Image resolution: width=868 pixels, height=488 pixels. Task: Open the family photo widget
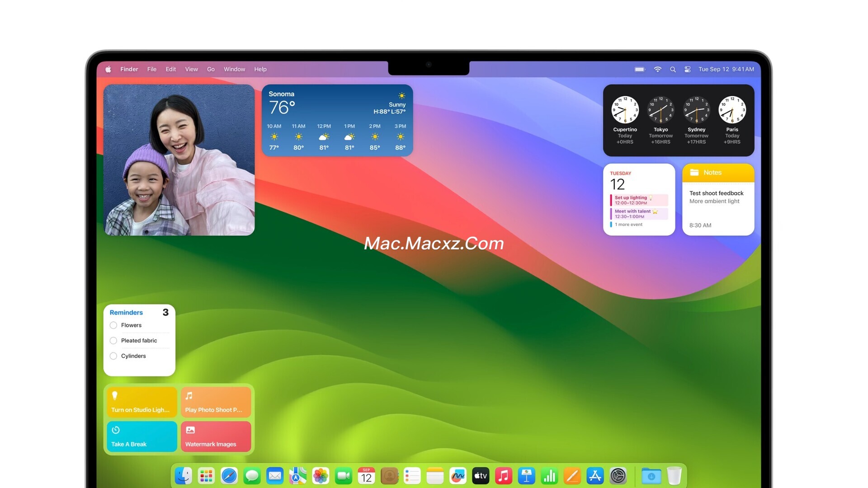coord(179,160)
